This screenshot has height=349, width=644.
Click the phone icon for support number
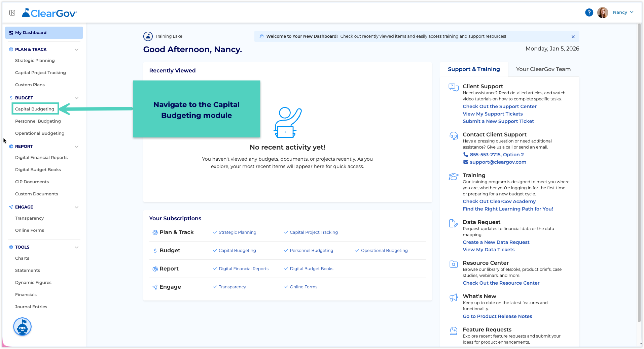point(466,154)
